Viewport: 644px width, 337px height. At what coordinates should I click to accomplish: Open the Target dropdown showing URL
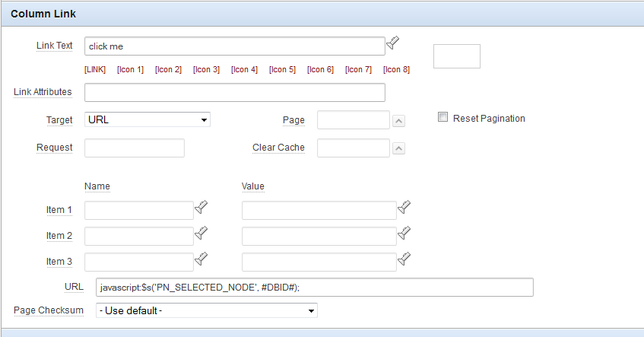click(x=148, y=119)
